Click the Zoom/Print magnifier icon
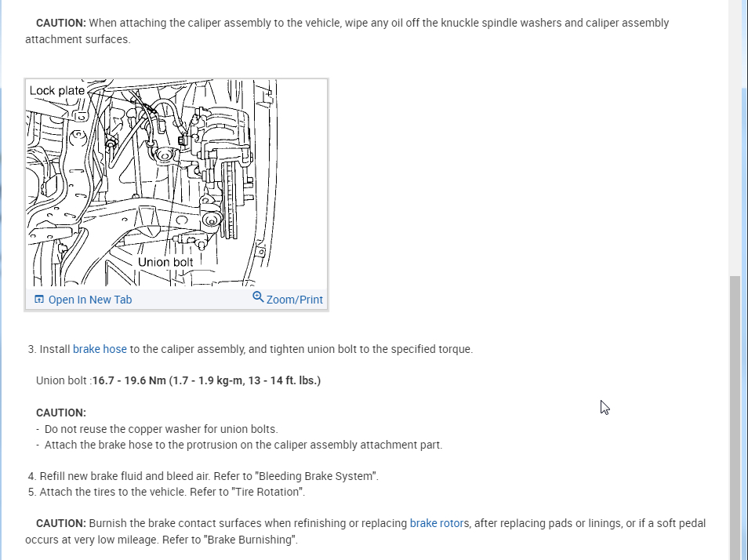This screenshot has height=560, width=748. (x=258, y=296)
